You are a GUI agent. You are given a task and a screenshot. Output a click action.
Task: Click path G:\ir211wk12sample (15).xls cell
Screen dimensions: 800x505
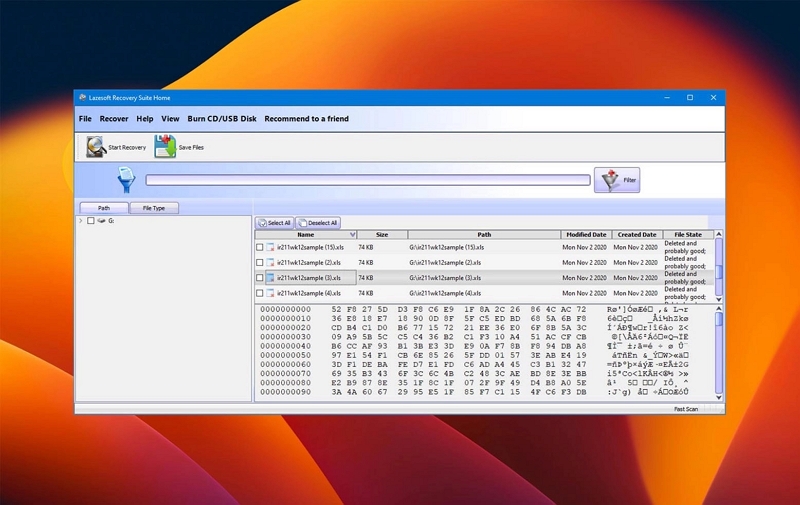[x=446, y=247]
